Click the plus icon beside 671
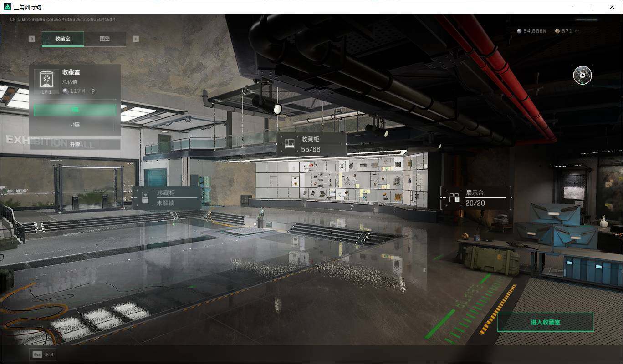Screen dimensions: 623x364 pyautogui.click(x=577, y=31)
